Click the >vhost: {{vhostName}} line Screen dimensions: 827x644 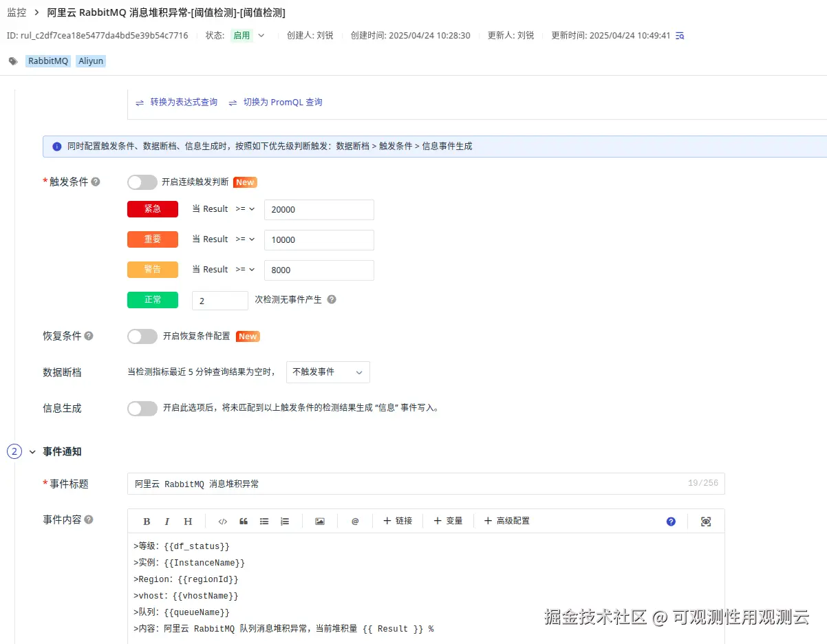click(x=186, y=596)
